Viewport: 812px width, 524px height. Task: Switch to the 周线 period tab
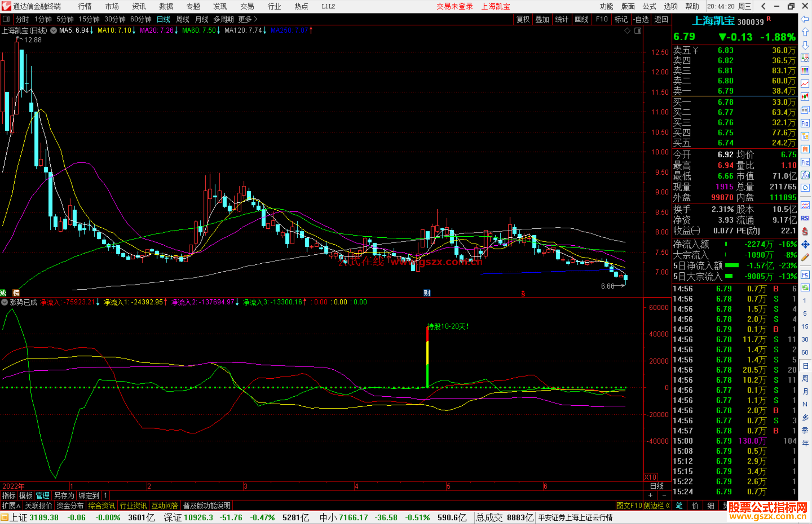tap(183, 19)
